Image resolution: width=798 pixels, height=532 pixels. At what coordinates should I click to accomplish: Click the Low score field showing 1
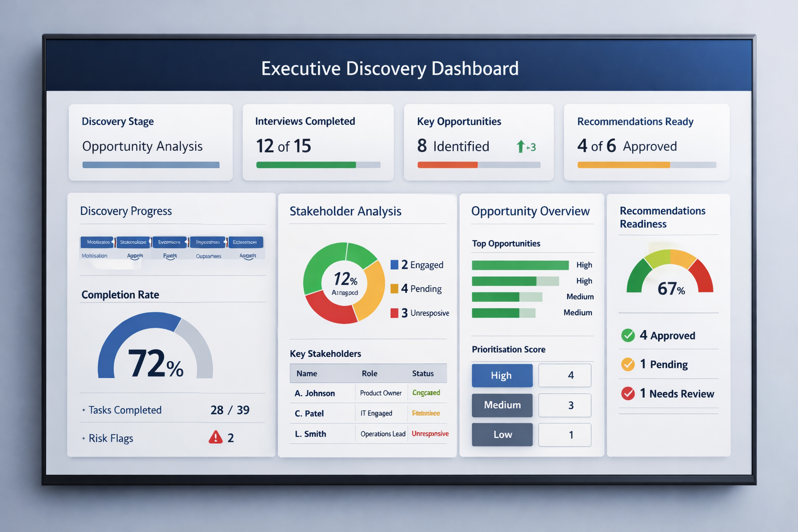point(565,434)
